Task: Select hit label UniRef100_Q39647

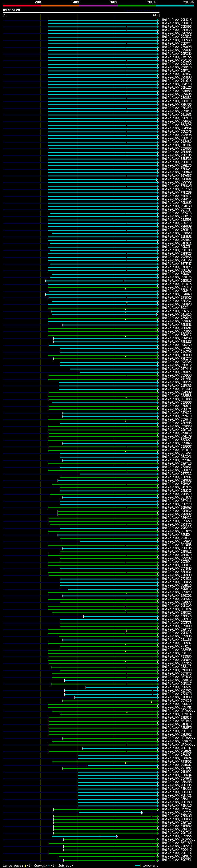Action: click(176, 420)
